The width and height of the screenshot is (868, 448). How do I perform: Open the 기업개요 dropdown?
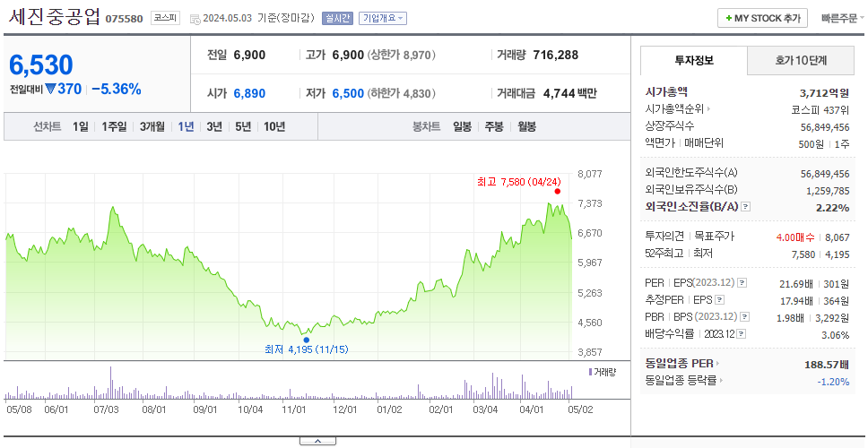[x=383, y=18]
